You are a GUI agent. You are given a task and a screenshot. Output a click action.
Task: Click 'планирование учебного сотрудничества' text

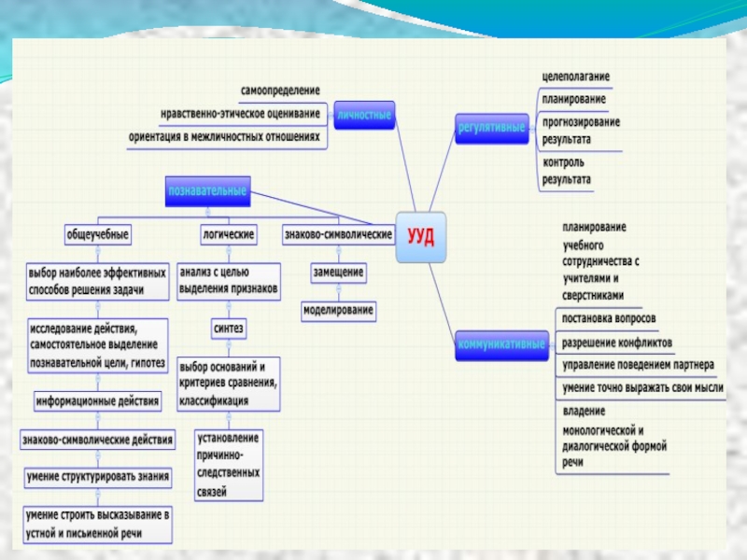pos(600,261)
